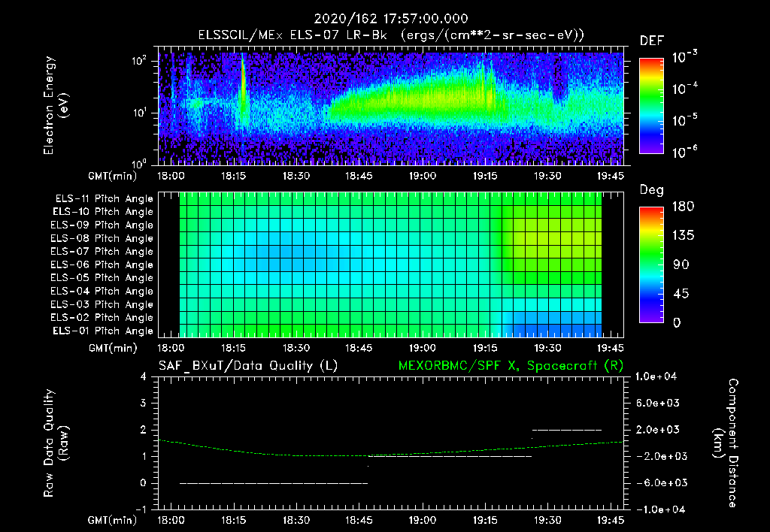The width and height of the screenshot is (770, 532).
Task: Pick the DEF color scale bar
Action: tap(652, 106)
